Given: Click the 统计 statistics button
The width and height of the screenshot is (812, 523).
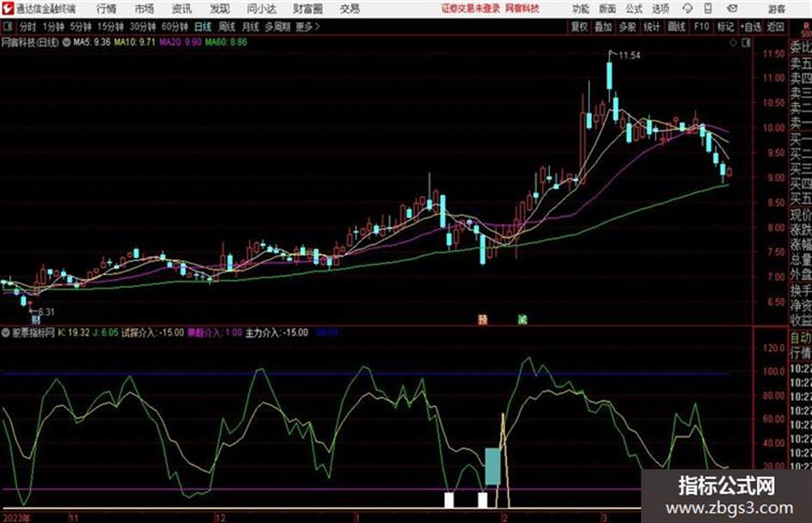Looking at the screenshot, I should click(652, 27).
